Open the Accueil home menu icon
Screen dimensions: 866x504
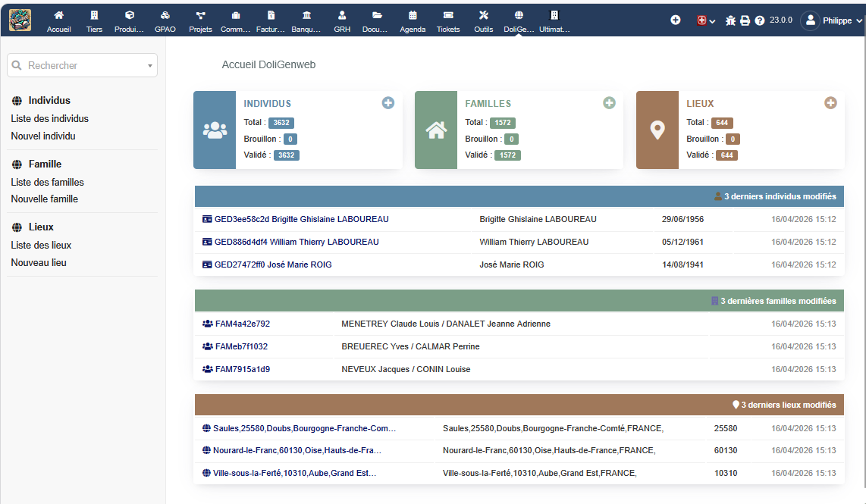click(x=58, y=20)
